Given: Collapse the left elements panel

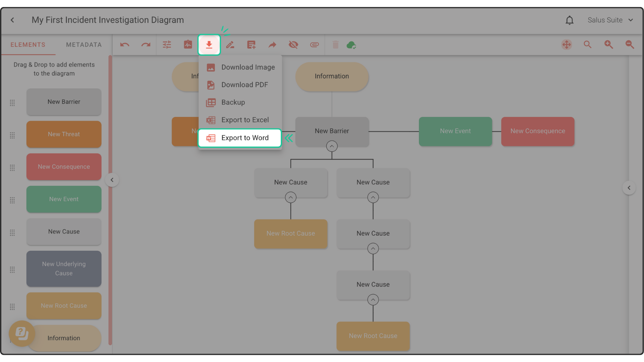Looking at the screenshot, I should (112, 180).
